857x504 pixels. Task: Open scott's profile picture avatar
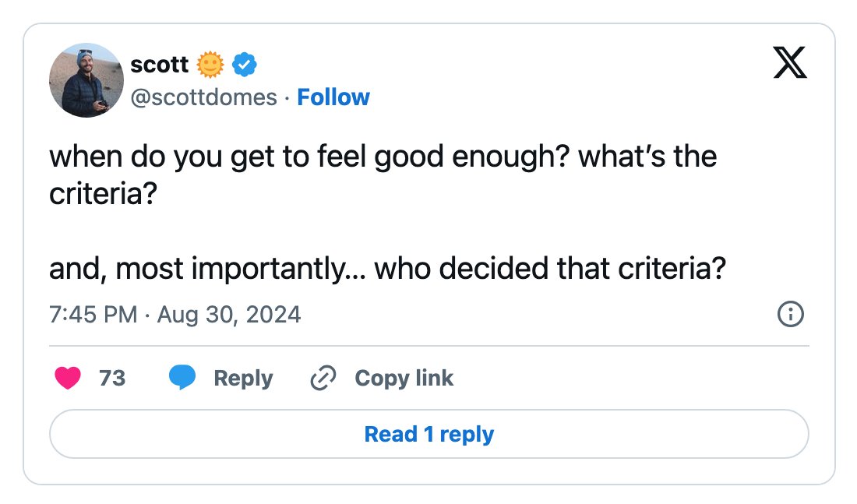click(86, 80)
